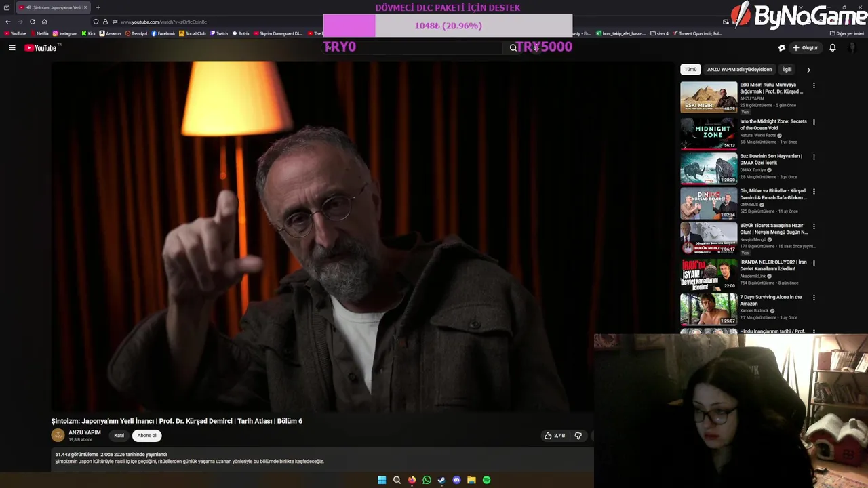Open ANZU YAPIM channel name link
This screenshot has width=868, height=488.
(x=85, y=432)
